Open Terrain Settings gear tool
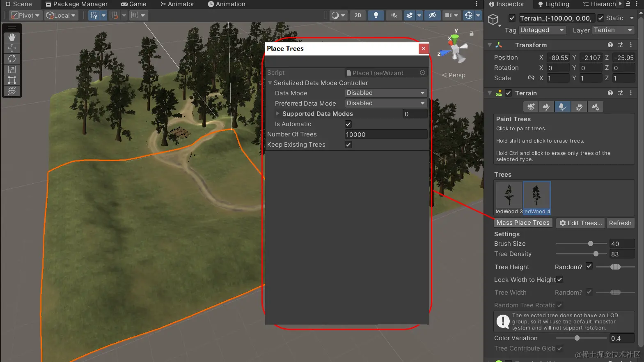 (595, 107)
